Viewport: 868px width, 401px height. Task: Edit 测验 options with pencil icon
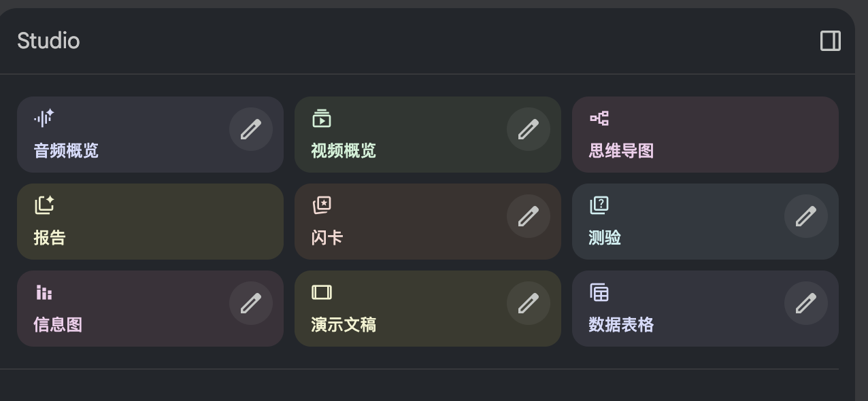pyautogui.click(x=806, y=216)
